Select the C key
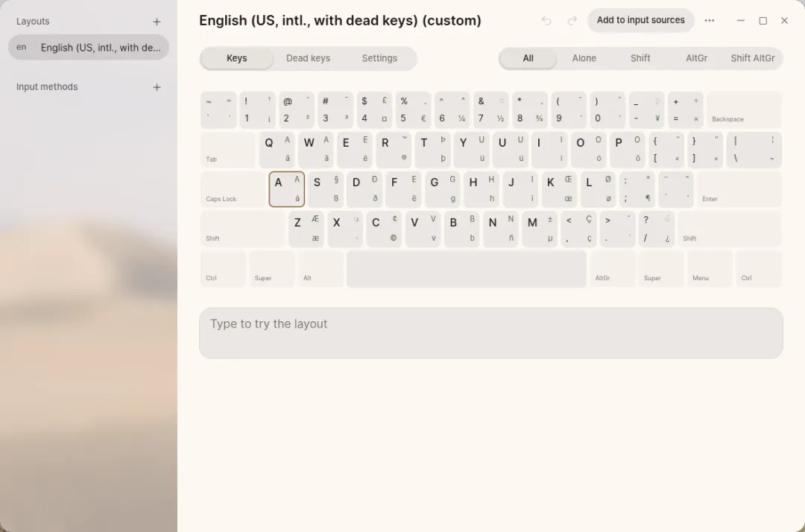The height and width of the screenshot is (532, 805). 384,229
